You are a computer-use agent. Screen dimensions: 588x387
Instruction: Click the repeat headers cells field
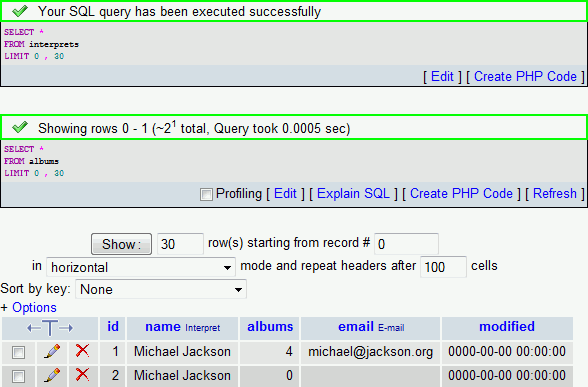tap(443, 267)
